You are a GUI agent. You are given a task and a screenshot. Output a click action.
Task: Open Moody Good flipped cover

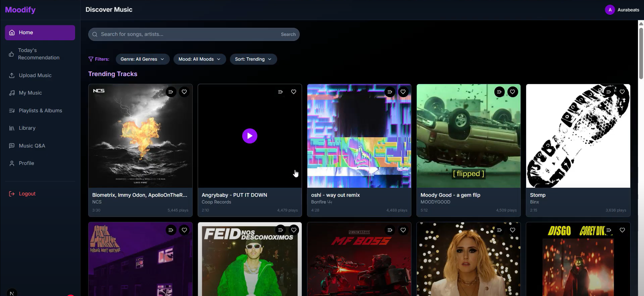tap(468, 136)
